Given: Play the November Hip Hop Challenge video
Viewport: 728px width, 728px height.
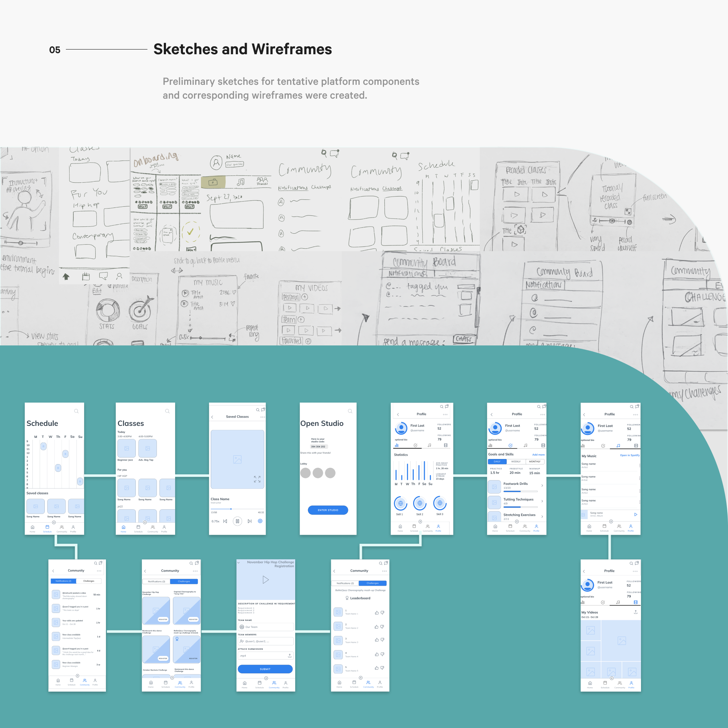Looking at the screenshot, I should pos(266,579).
